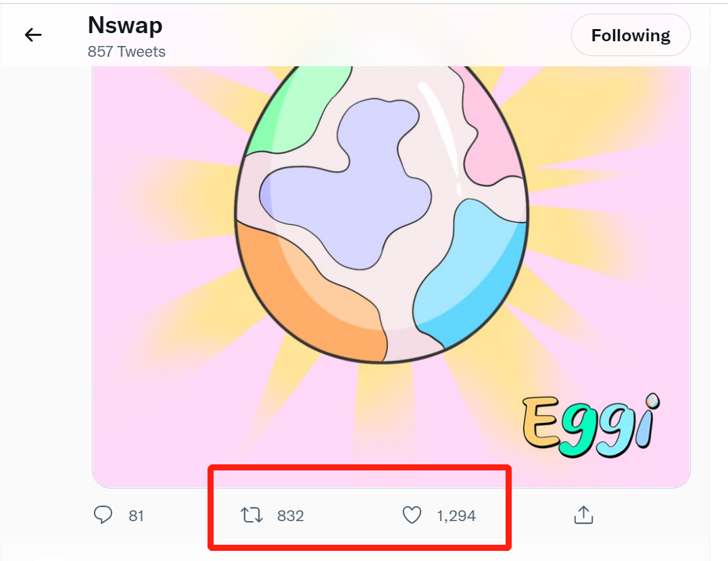728x561 pixels.
Task: Click the 81 replies count
Action: tap(137, 516)
